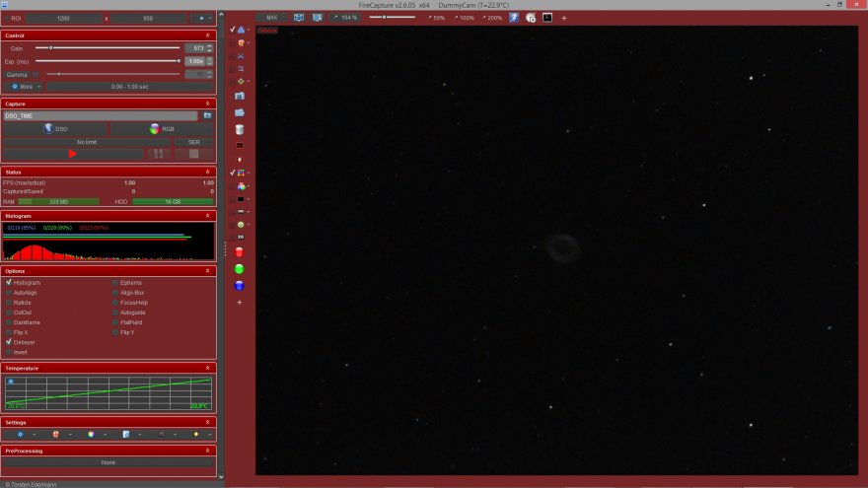Image resolution: width=868 pixels, height=488 pixels.
Task: Collapse the Control panel
Action: click(207, 35)
